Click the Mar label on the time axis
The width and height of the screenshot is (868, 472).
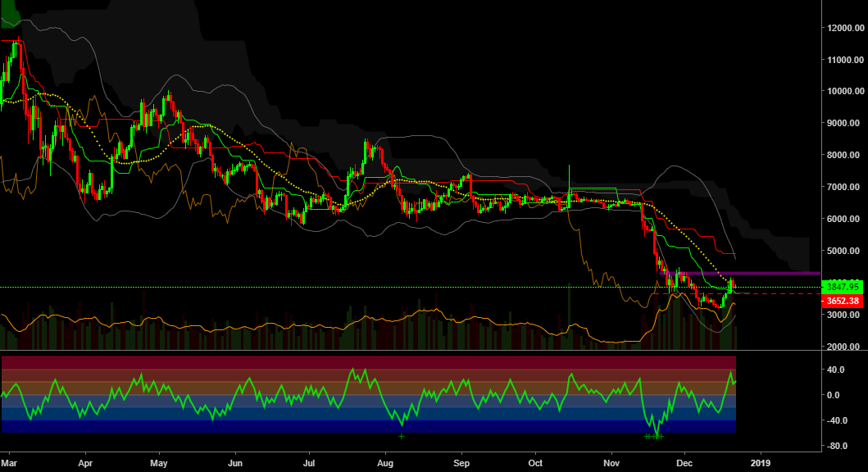(x=8, y=463)
